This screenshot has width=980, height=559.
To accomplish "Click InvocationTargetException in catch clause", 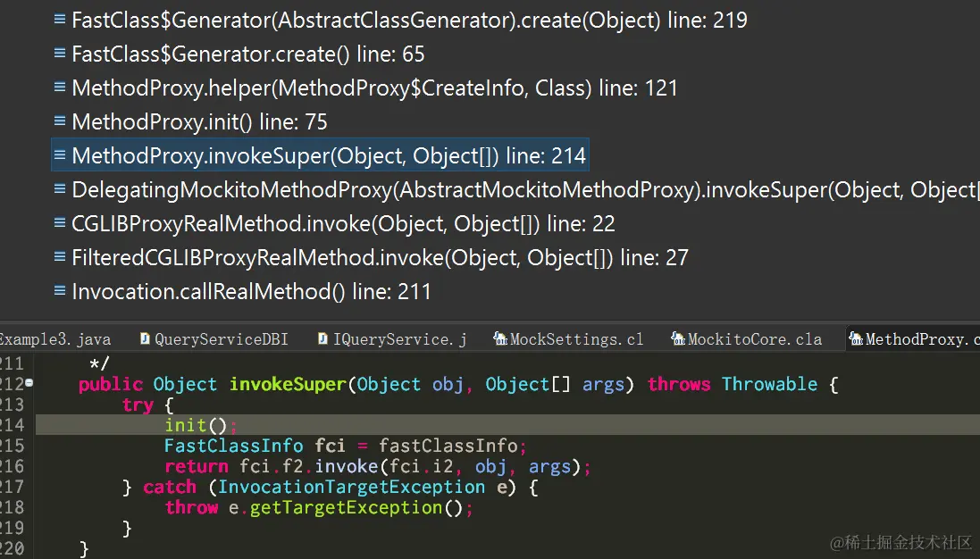I will pos(351,488).
